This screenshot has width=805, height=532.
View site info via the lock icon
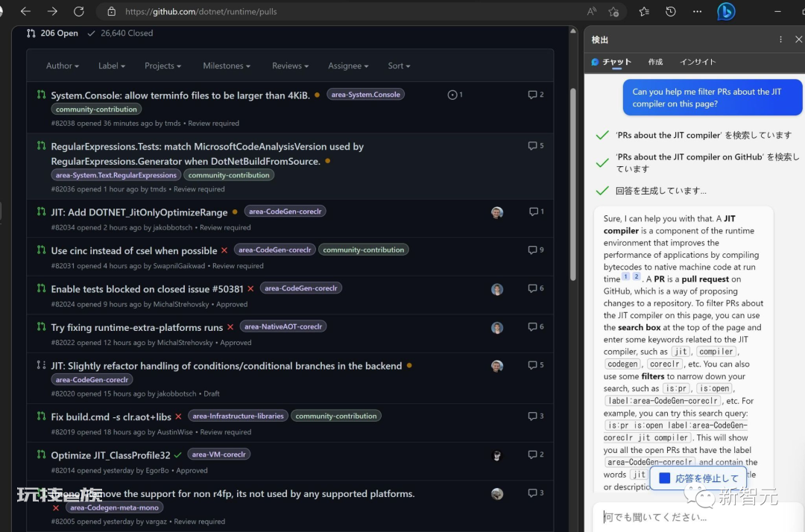click(x=111, y=11)
